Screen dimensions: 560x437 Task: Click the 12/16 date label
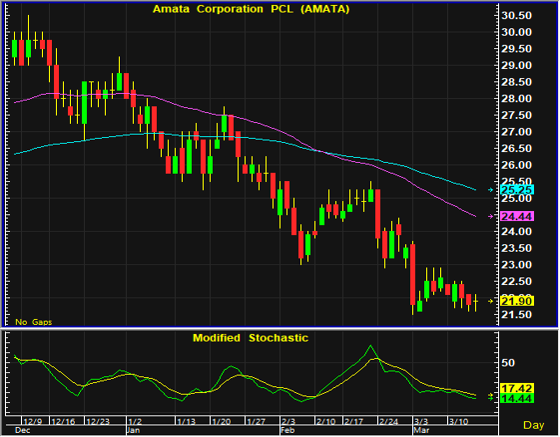tap(63, 422)
